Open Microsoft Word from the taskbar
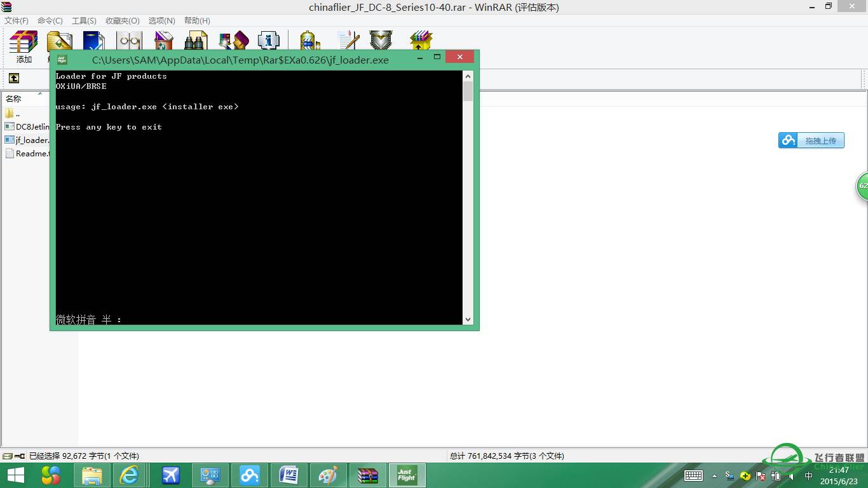 288,475
